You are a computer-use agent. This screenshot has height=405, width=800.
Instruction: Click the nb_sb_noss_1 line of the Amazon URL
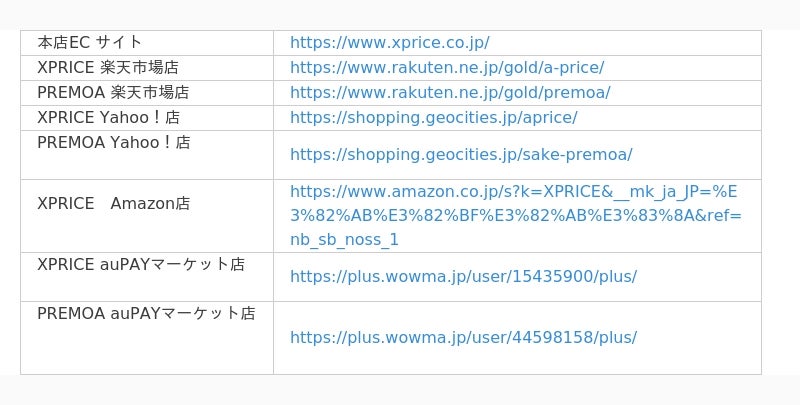point(344,240)
